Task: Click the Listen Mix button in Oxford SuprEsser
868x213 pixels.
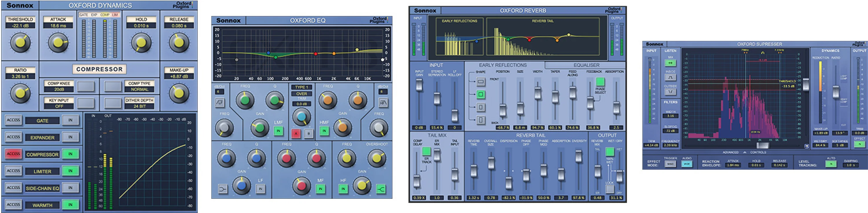Action: point(670,63)
